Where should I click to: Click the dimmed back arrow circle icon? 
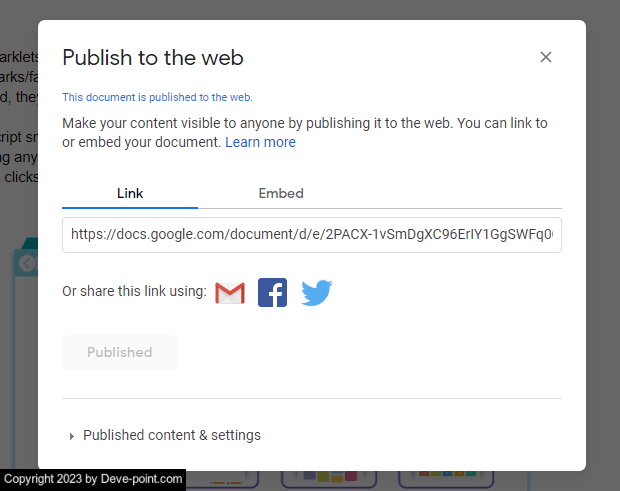pyautogui.click(x=27, y=264)
